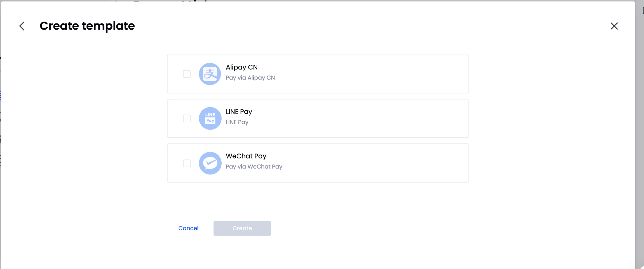Click the Create button
Image resolution: width=644 pixels, height=269 pixels.
242,228
